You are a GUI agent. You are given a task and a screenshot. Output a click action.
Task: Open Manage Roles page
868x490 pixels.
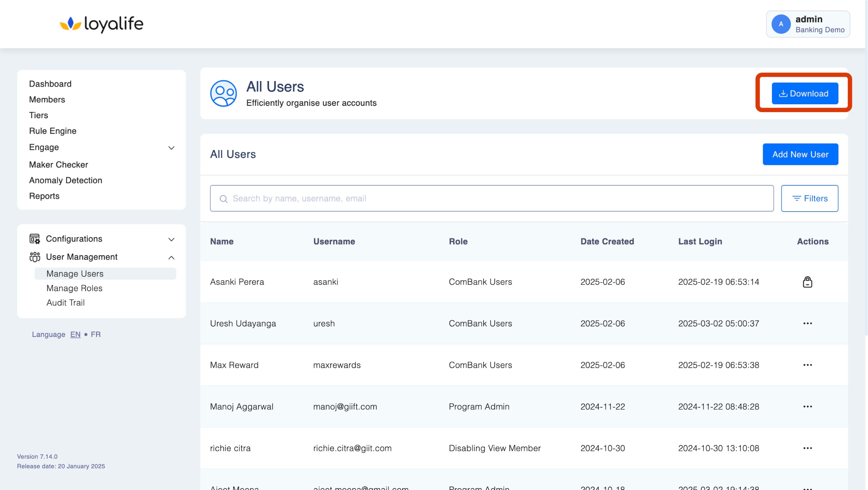point(74,288)
